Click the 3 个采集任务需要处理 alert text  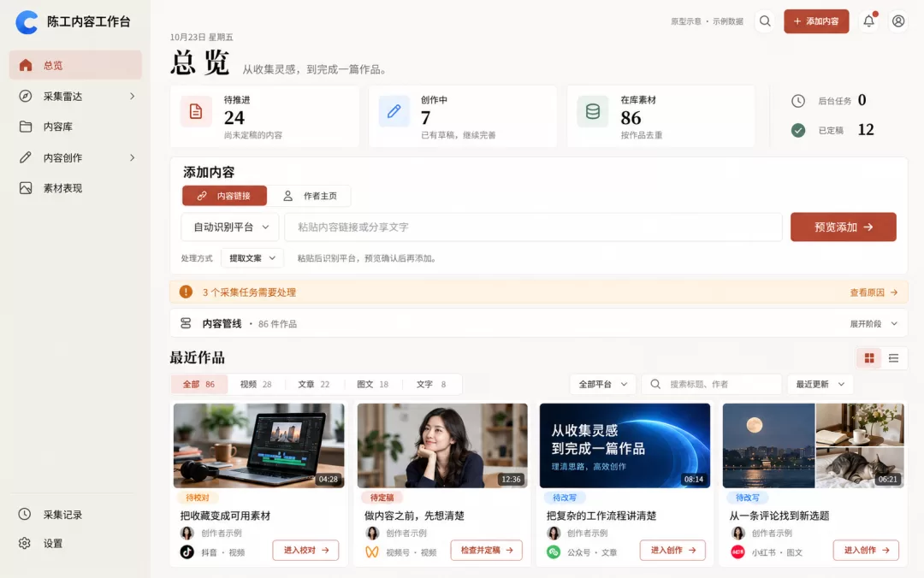pyautogui.click(x=249, y=292)
